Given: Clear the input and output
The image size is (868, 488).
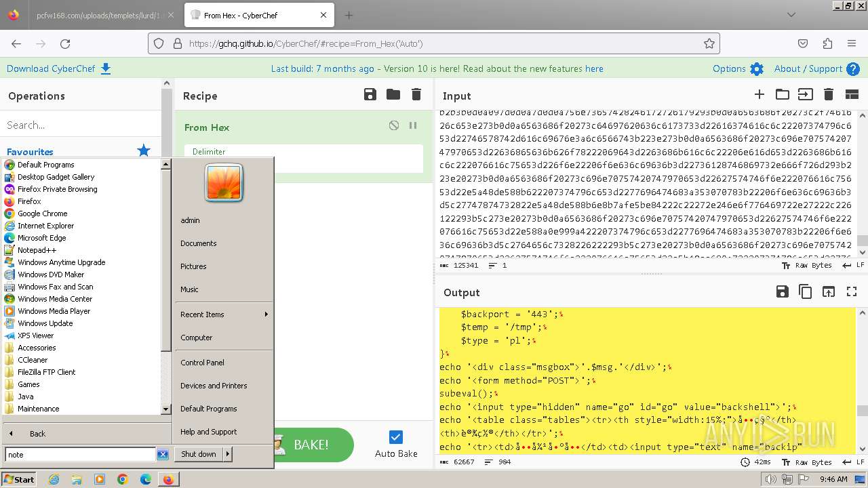Looking at the screenshot, I should pyautogui.click(x=828, y=95).
